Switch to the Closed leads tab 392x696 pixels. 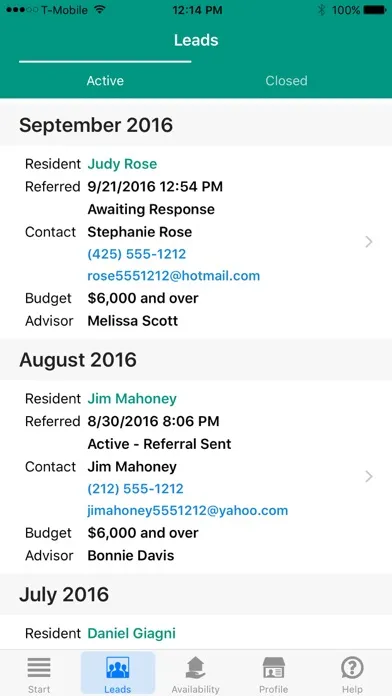tap(286, 81)
